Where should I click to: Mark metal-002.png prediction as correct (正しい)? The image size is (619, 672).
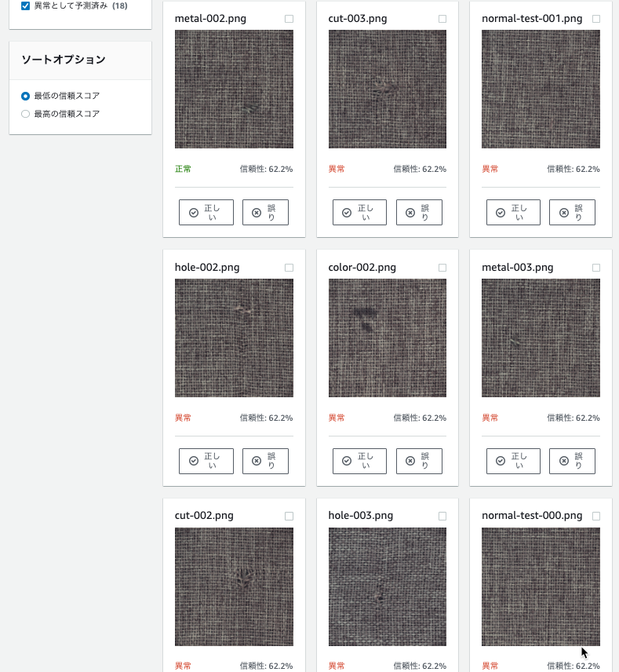tap(206, 212)
